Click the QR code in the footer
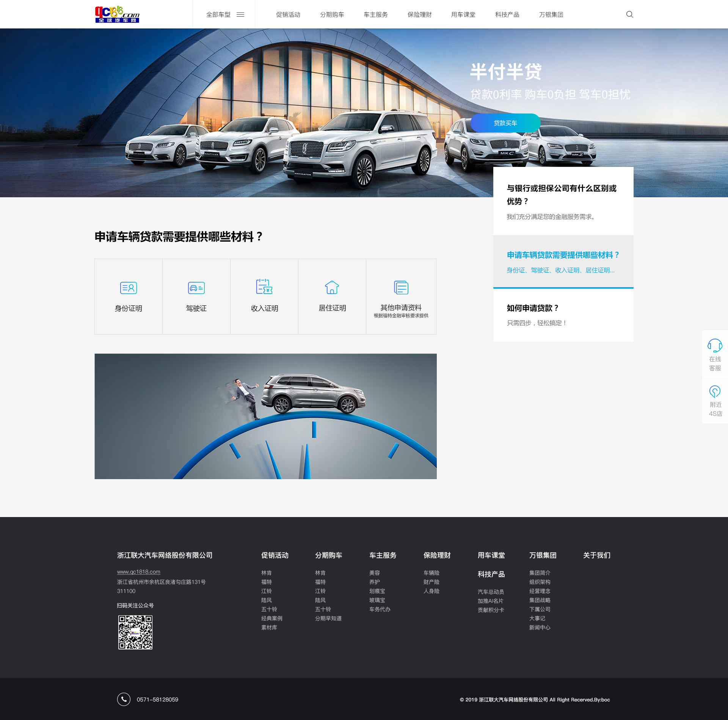 pos(135,632)
